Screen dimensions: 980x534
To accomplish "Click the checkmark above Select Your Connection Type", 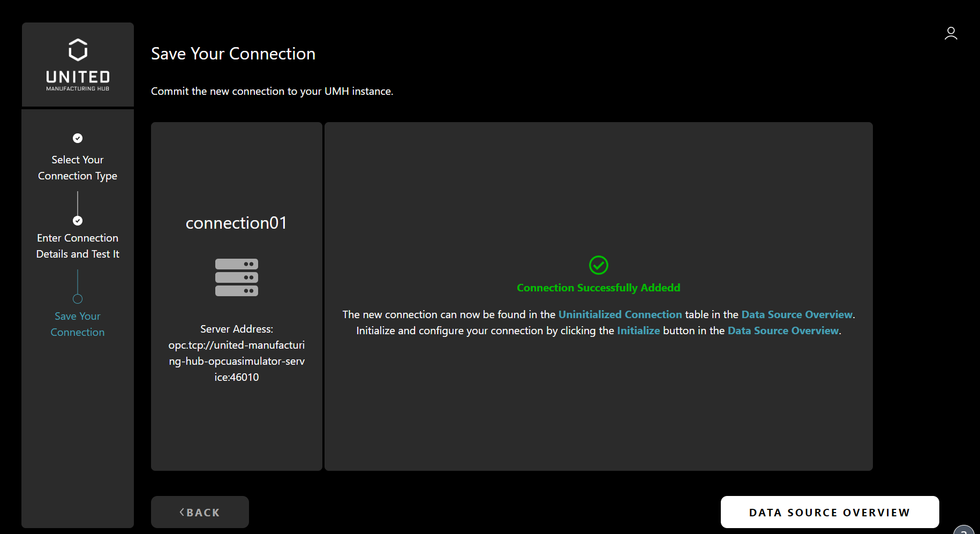I will click(x=78, y=138).
